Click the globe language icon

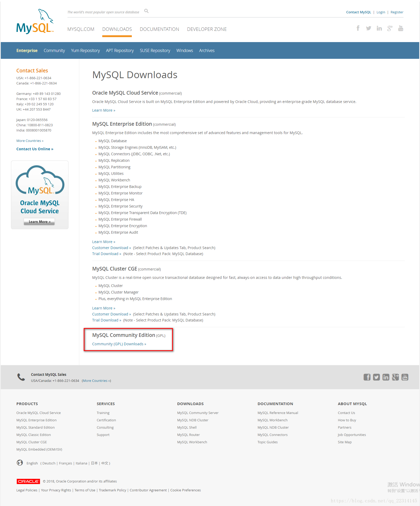[20, 463]
